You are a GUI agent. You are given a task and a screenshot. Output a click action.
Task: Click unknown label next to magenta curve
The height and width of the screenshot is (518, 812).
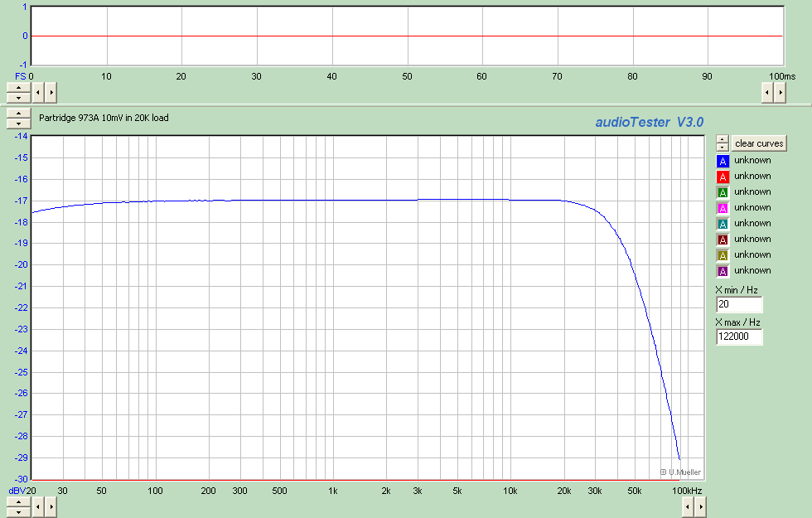tap(752, 208)
